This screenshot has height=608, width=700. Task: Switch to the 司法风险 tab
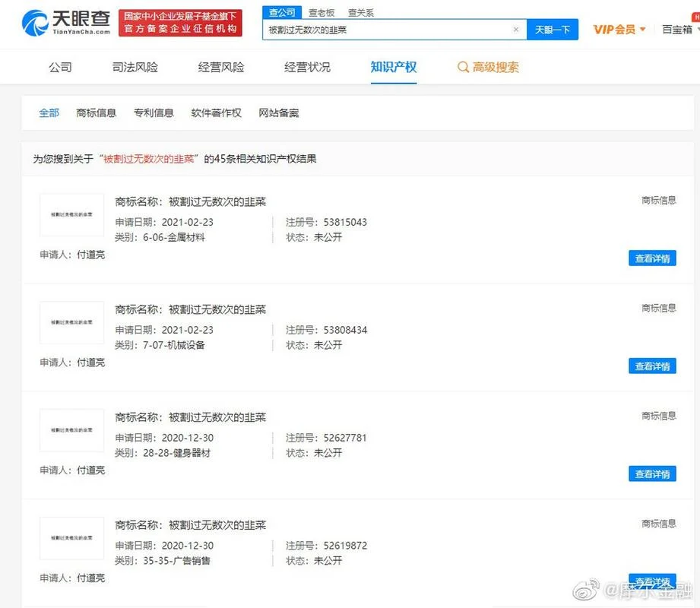pyautogui.click(x=135, y=67)
